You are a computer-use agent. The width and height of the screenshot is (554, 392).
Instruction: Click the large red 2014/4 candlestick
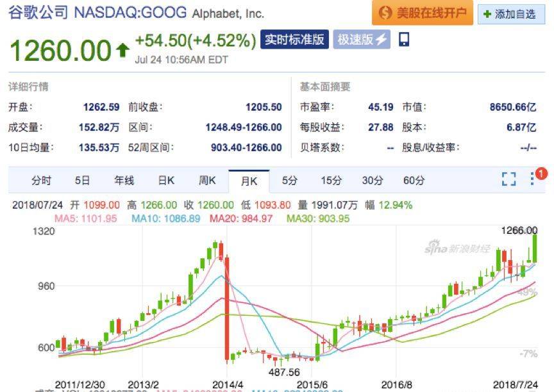[x=227, y=309]
